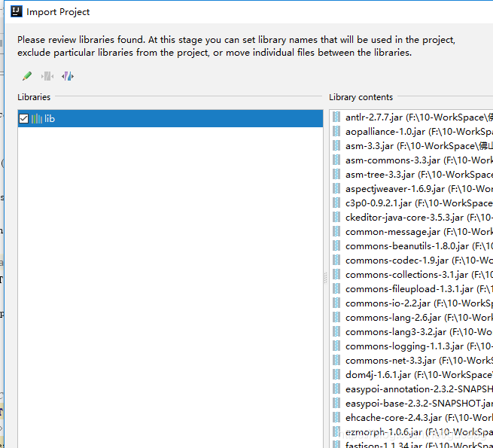493x448 pixels.
Task: Uncheck the lib library checkbox
Action: [23, 119]
